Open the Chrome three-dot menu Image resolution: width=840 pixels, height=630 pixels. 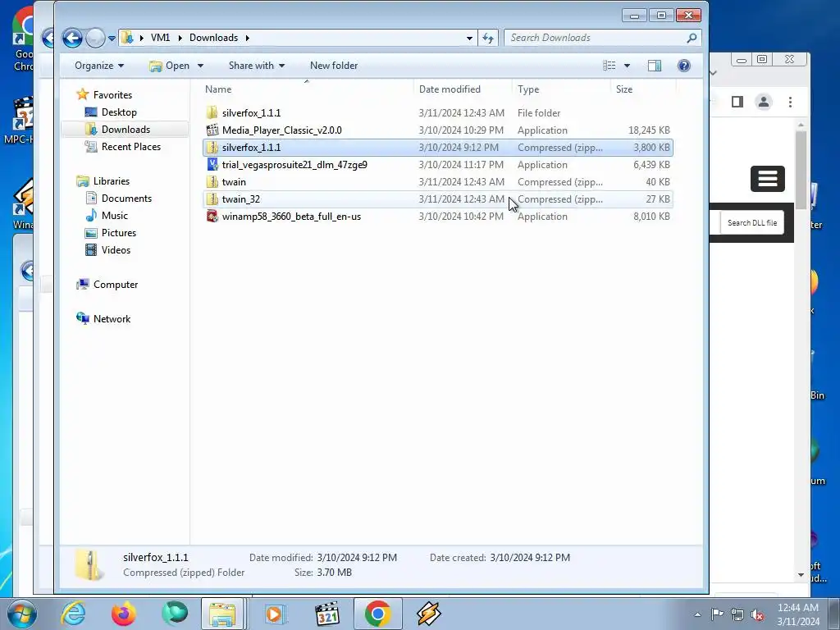click(790, 102)
